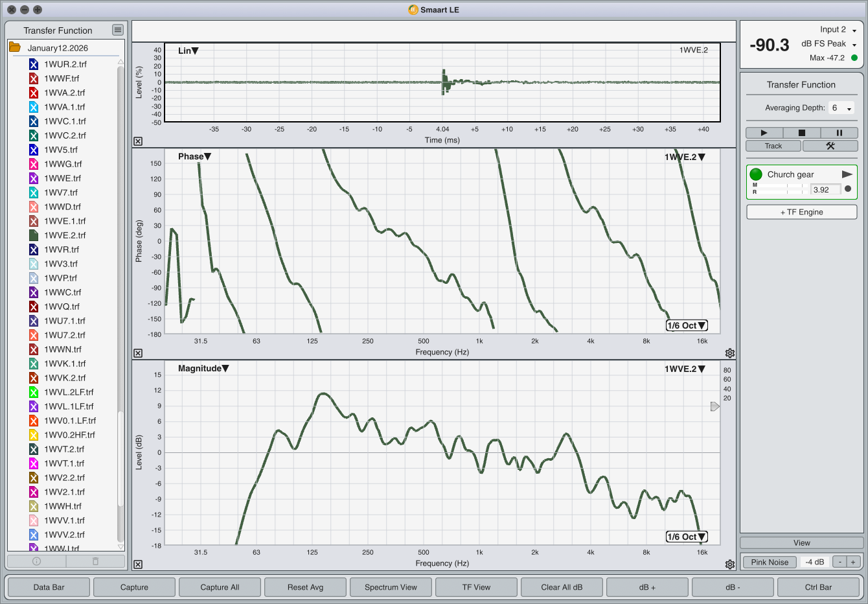Image resolution: width=868 pixels, height=604 pixels.
Task: Click the dB - button
Action: pos(733,587)
